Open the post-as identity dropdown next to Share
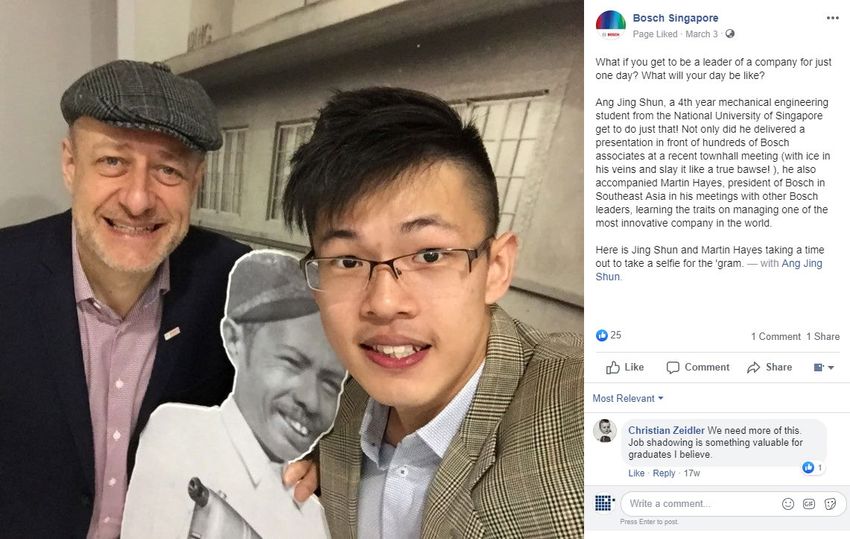 (823, 368)
